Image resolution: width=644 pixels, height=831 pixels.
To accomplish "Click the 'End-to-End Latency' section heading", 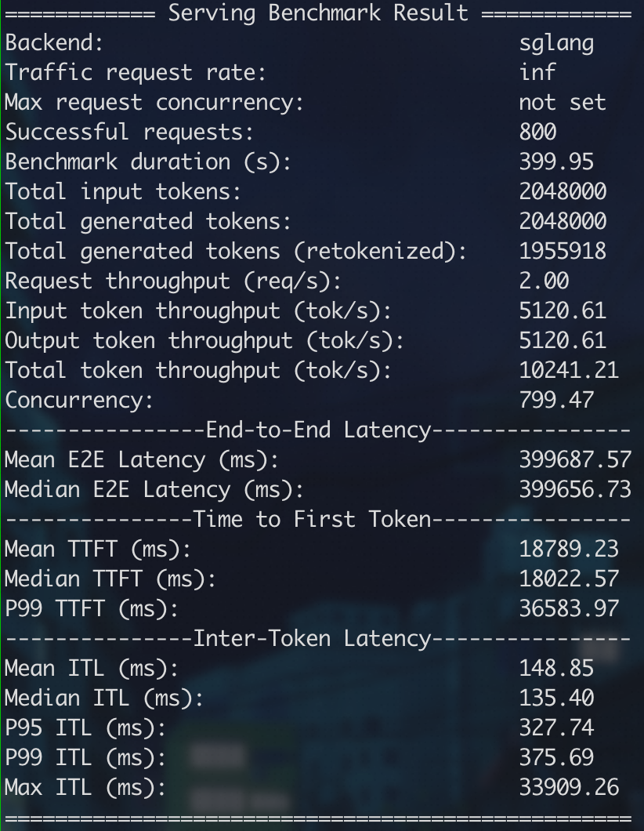I will point(318,430).
